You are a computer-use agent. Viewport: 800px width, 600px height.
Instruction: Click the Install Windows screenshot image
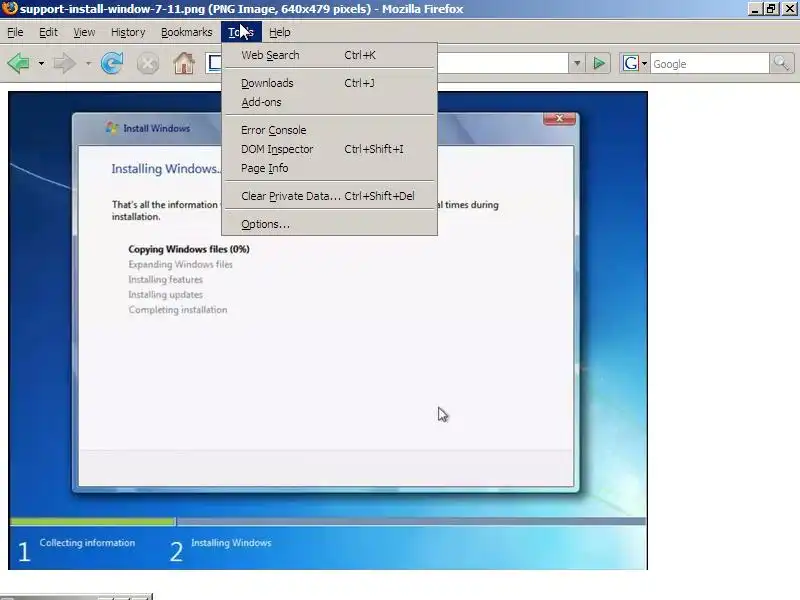coord(328,331)
